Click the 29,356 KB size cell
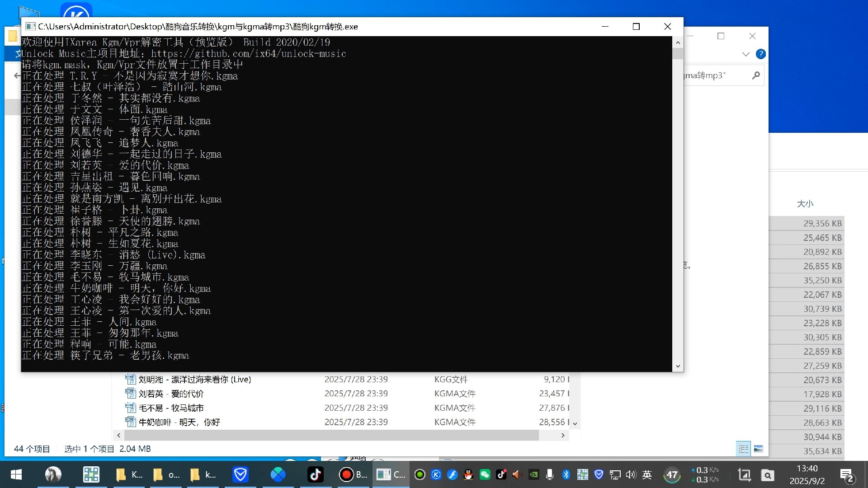The image size is (868, 488). pos(822,224)
